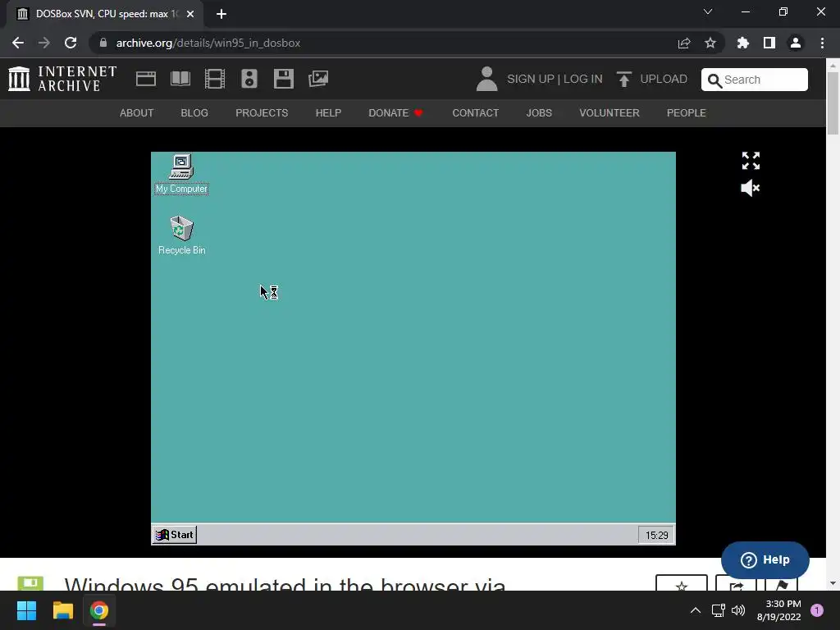Viewport: 840px width, 630px height.
Task: Open the Video (film) section icon
Action: [x=215, y=79]
